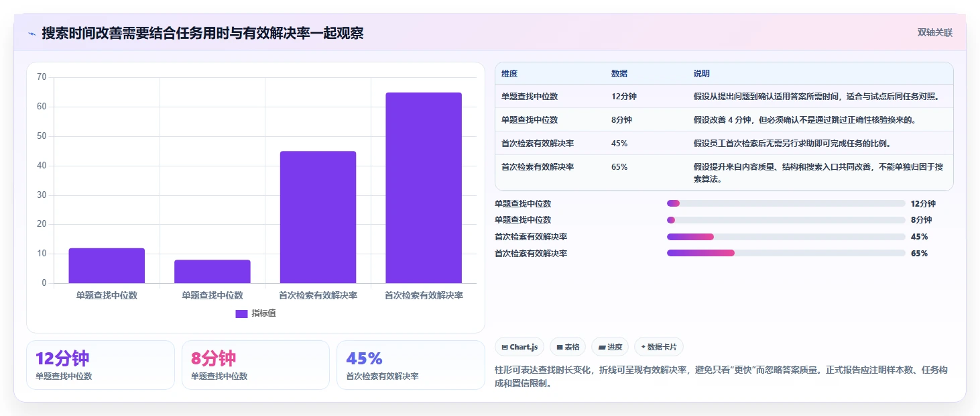
Task: Click the description starting 假设提升来自内容质量
Action: tap(819, 173)
